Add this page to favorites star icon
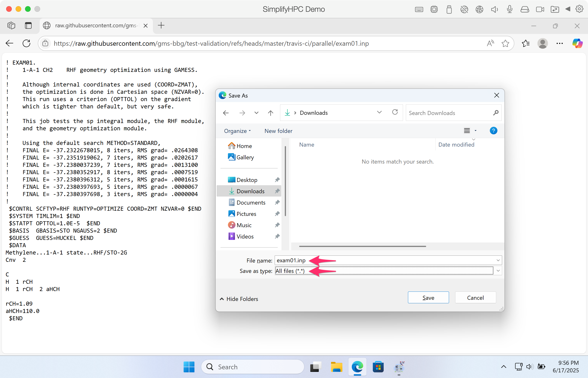This screenshot has height=378, width=588. point(505,43)
